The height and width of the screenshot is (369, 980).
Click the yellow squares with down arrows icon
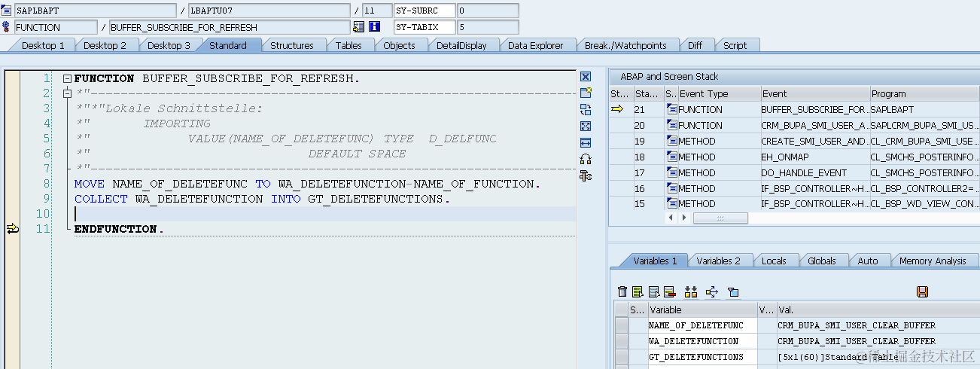[x=691, y=291]
